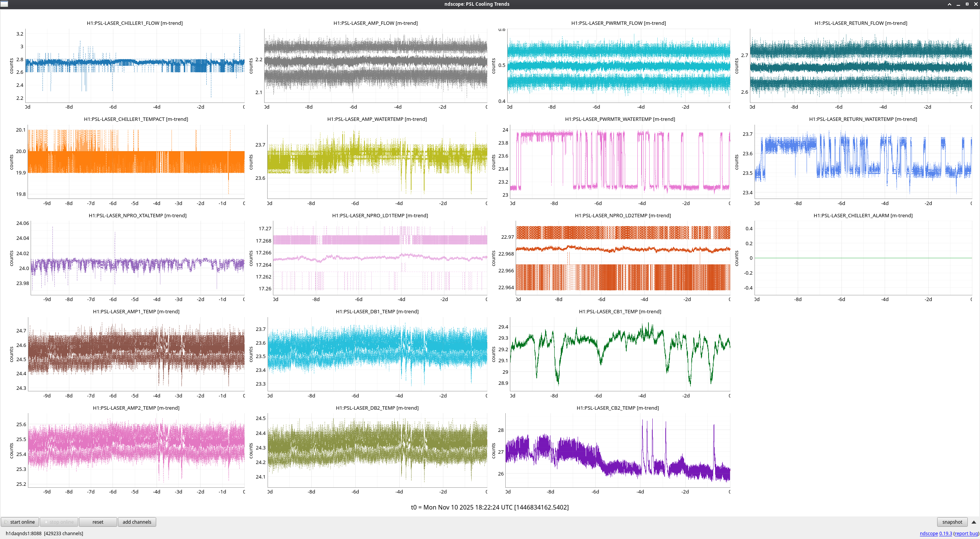
Task: Open the ndscope homepage link
Action: pyautogui.click(x=928, y=533)
